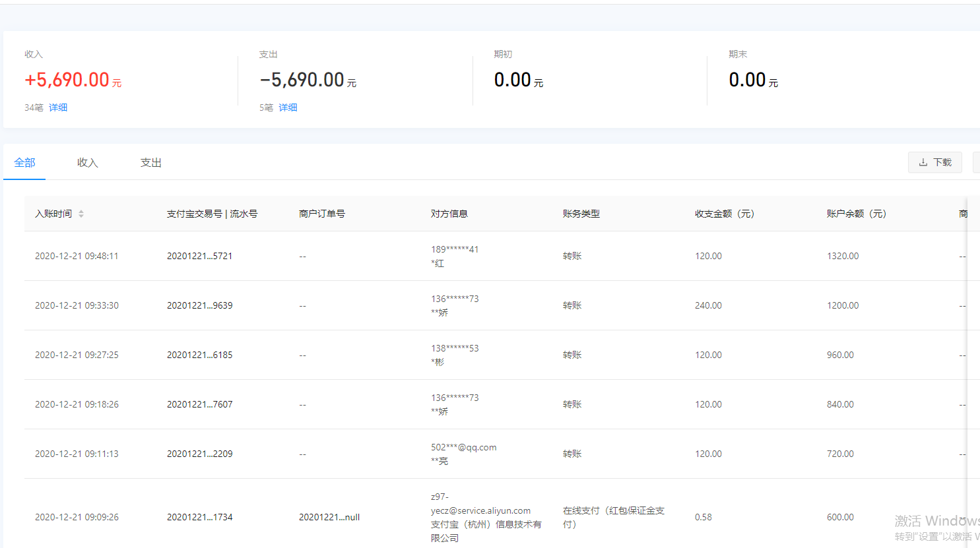Click the counterparty 502***@qq.com entry
This screenshot has width=980, height=548.
pyautogui.click(x=463, y=447)
